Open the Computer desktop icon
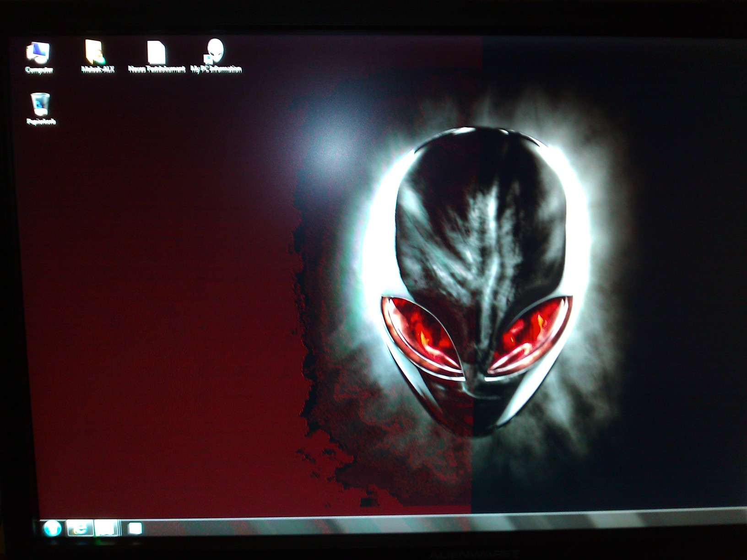747x560 pixels. tap(38, 57)
